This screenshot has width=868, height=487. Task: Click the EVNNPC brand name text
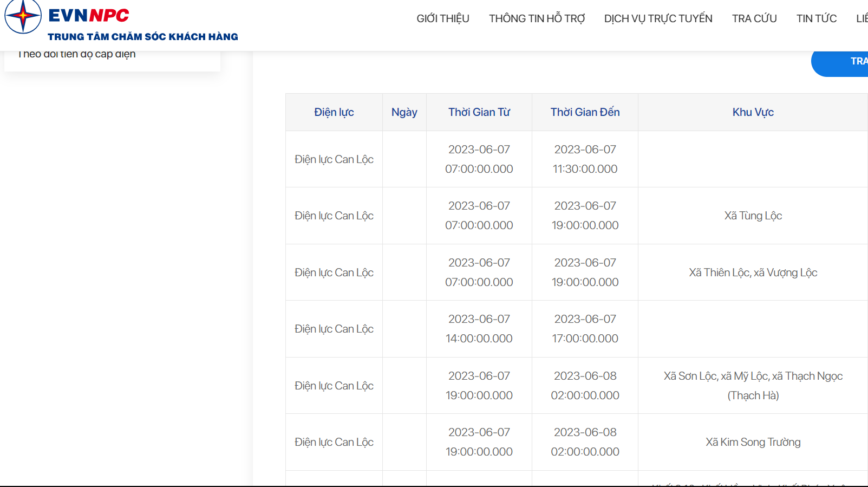pos(89,15)
